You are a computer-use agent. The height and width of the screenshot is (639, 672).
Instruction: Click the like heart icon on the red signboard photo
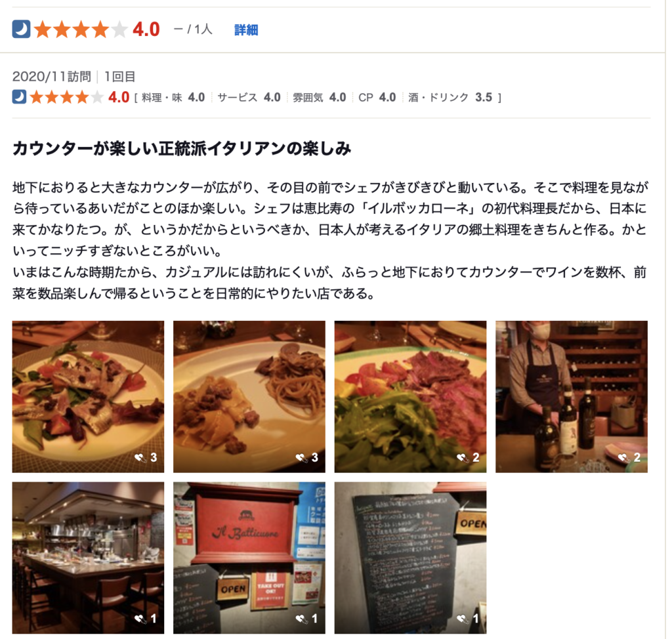click(x=301, y=619)
